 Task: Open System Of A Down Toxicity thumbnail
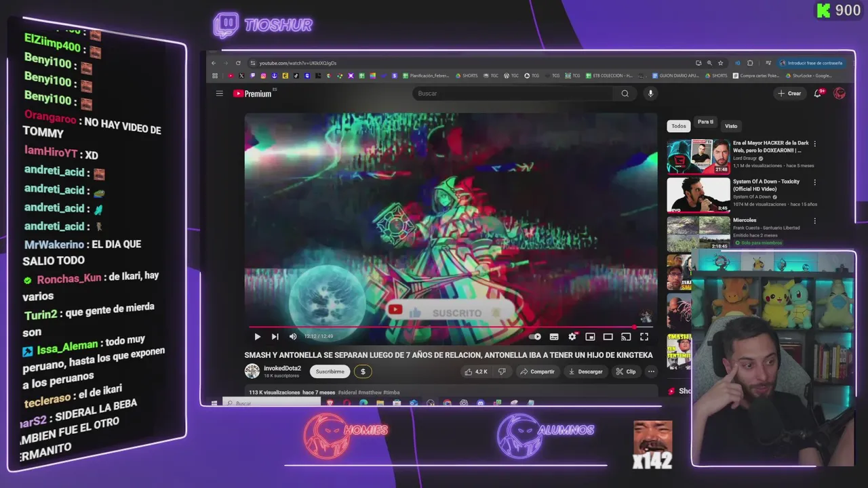tap(698, 195)
